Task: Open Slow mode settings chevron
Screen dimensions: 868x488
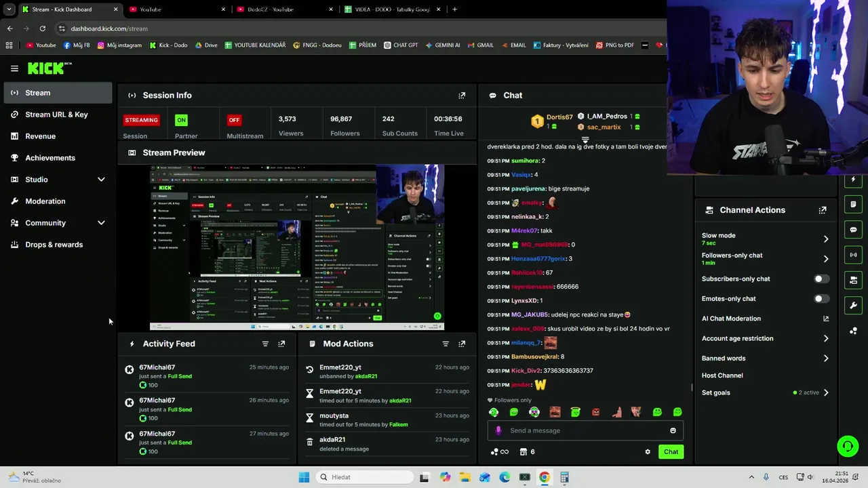Action: (825, 239)
